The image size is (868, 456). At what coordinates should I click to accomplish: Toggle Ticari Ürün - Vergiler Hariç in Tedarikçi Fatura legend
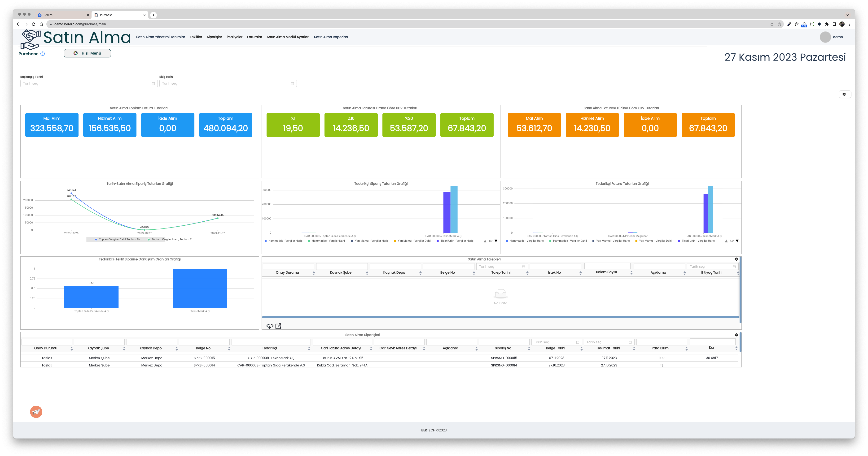click(696, 241)
